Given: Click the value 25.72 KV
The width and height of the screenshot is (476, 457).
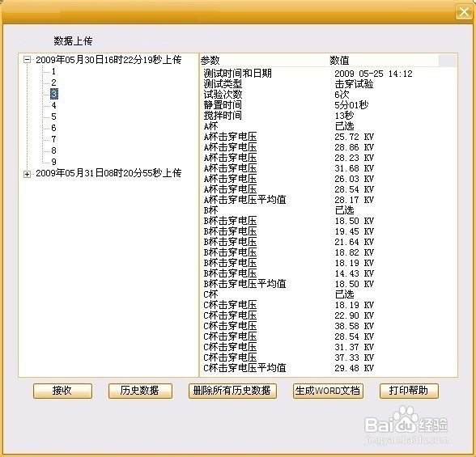Looking at the screenshot, I should (355, 137).
